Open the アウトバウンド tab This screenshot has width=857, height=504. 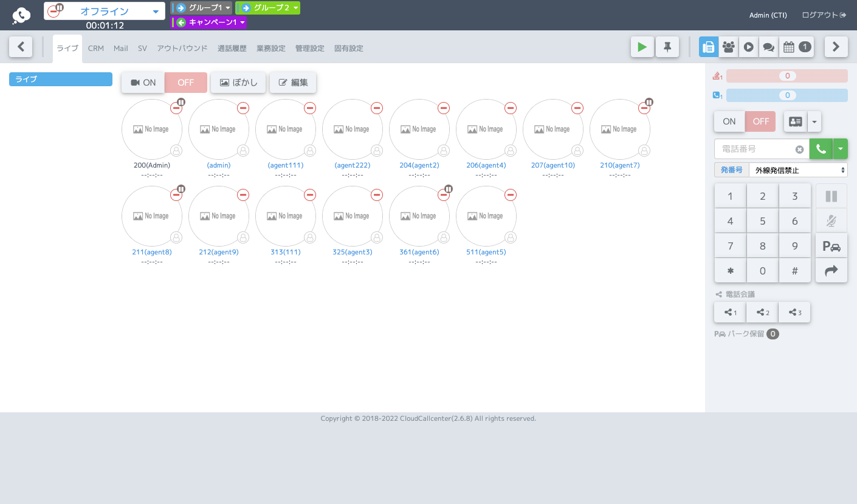coord(182,49)
